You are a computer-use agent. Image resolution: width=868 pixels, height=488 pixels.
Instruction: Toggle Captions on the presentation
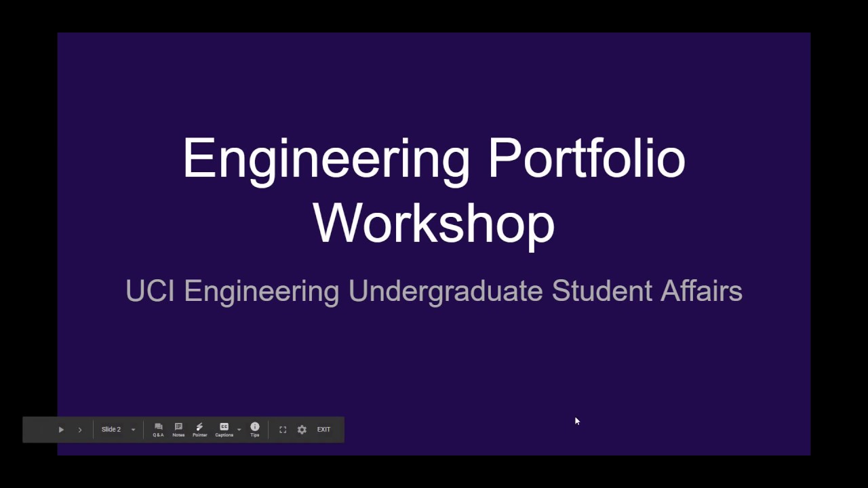224,430
